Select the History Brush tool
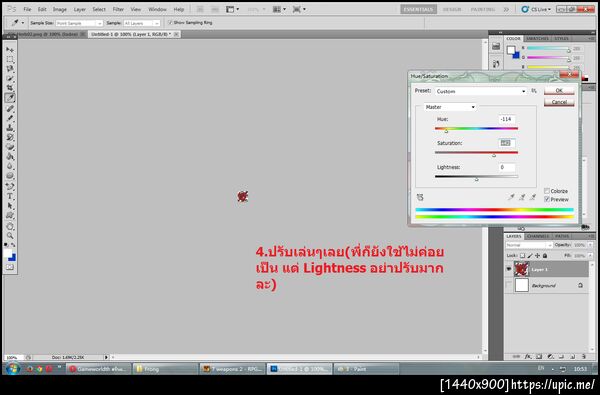 point(10,137)
